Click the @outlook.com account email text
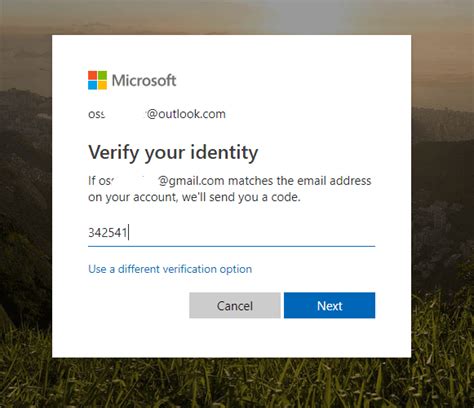This screenshot has width=474, height=408. tap(157, 114)
